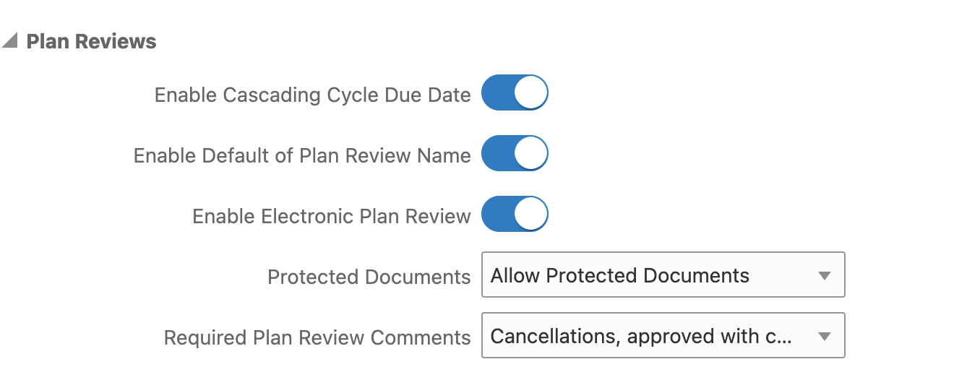Viewport: 980px width, 380px height.
Task: Click the Cancellations, approved with c... value
Action: pos(641,336)
